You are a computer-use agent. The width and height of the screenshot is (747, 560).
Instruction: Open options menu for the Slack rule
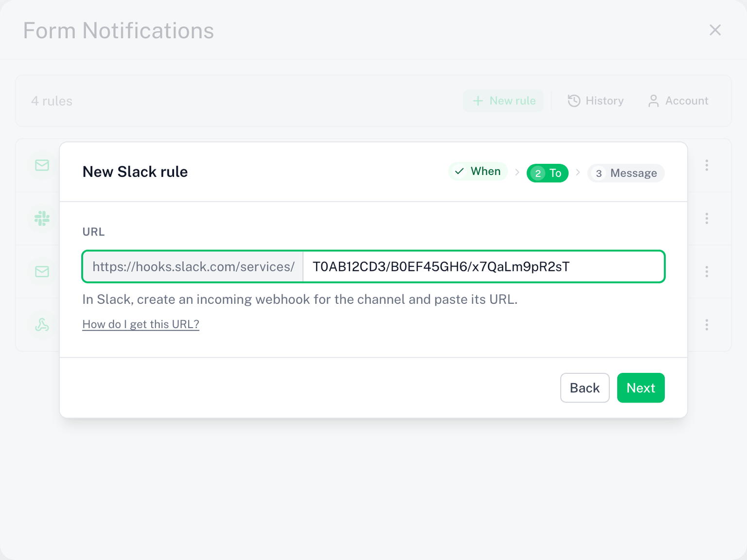(x=707, y=218)
